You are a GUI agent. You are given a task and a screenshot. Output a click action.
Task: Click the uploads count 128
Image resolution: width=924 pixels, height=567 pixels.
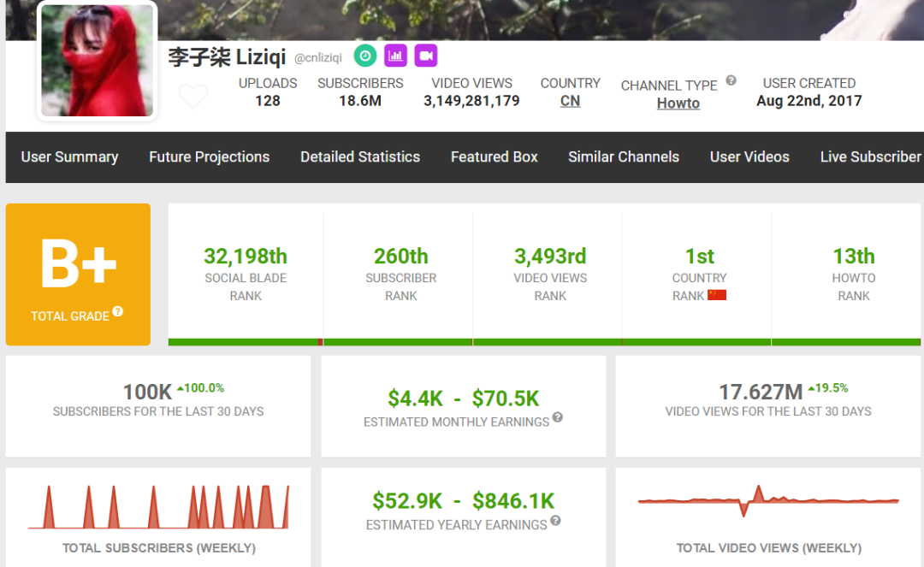coord(268,101)
